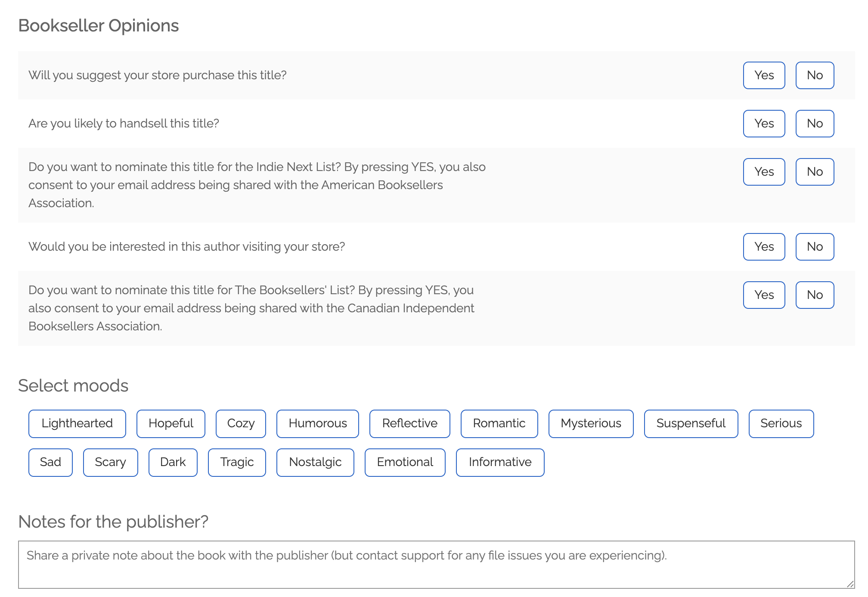
Task: Click the notes for the publisher text box
Action: click(436, 565)
